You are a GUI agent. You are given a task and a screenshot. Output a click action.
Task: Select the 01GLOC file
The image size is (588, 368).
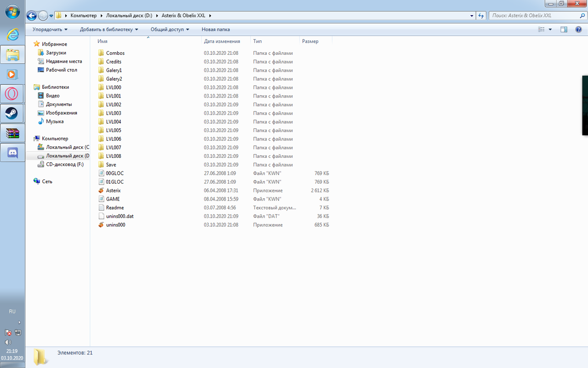(115, 182)
